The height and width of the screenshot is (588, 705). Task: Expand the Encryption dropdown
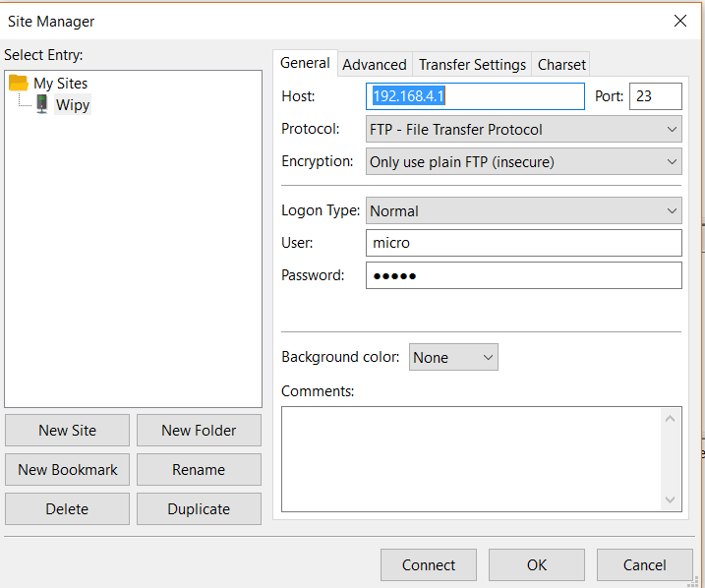coord(524,162)
